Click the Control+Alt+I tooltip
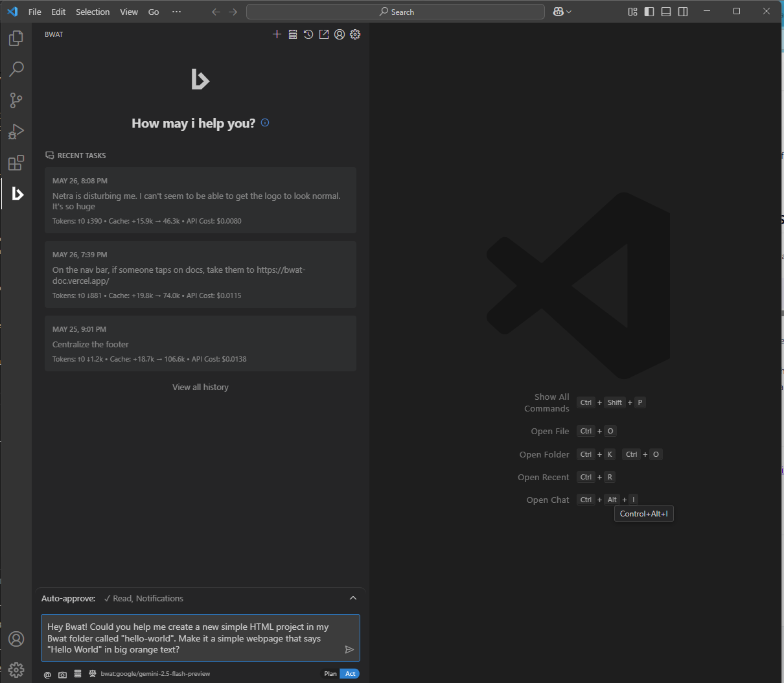The height and width of the screenshot is (683, 784). 644,514
